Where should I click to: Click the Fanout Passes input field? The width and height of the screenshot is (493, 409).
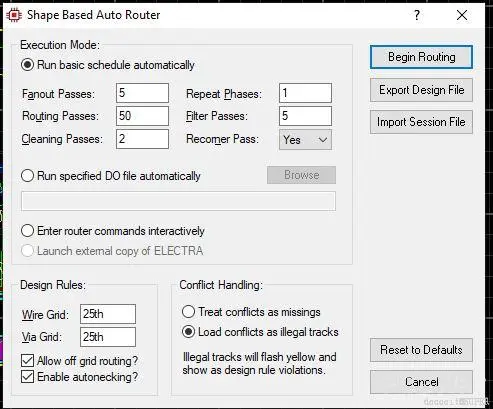[142, 93]
